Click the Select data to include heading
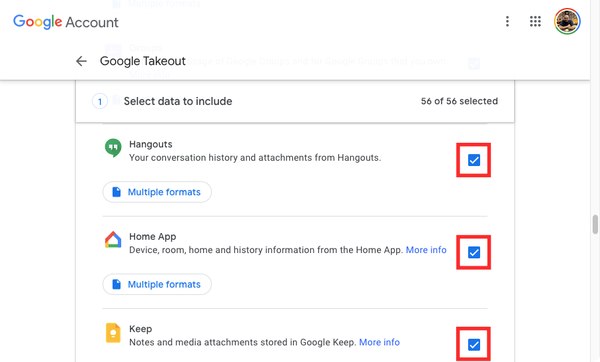 [x=178, y=101]
